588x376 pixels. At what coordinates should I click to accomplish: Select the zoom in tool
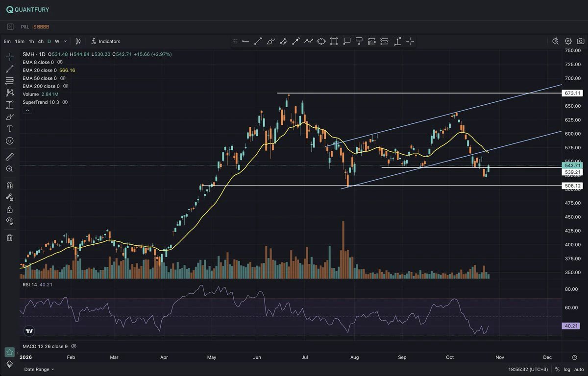tap(10, 169)
